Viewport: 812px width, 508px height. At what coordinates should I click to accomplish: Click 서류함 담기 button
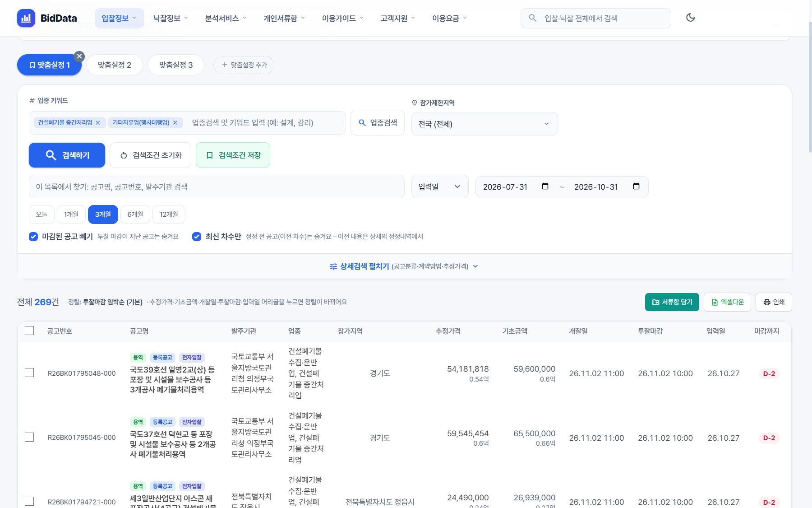pyautogui.click(x=672, y=302)
